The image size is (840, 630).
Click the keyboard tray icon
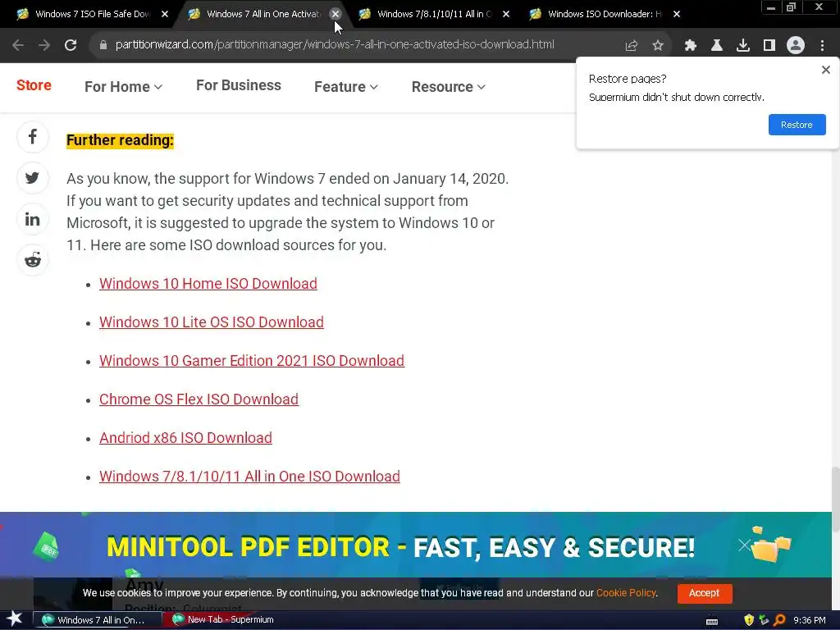click(x=712, y=621)
